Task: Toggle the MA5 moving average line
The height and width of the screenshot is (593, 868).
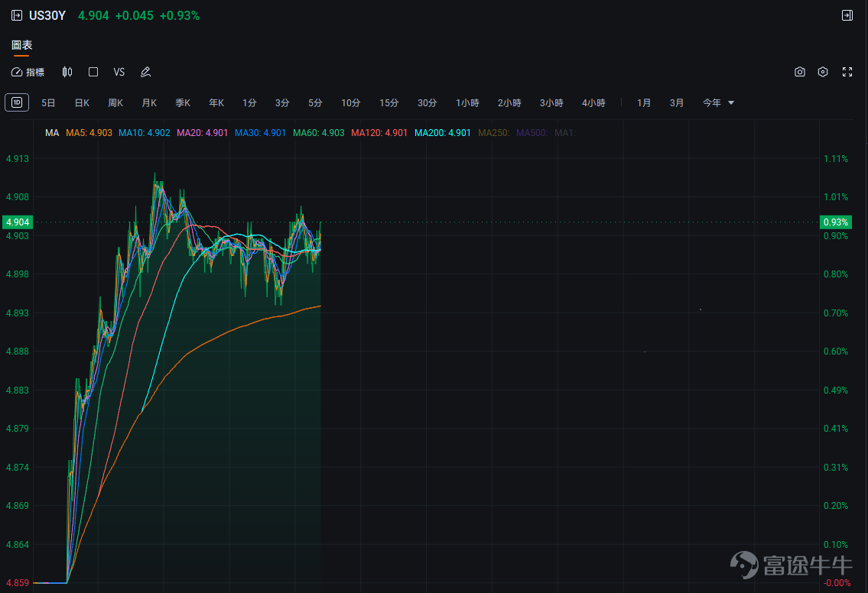Action: [89, 133]
